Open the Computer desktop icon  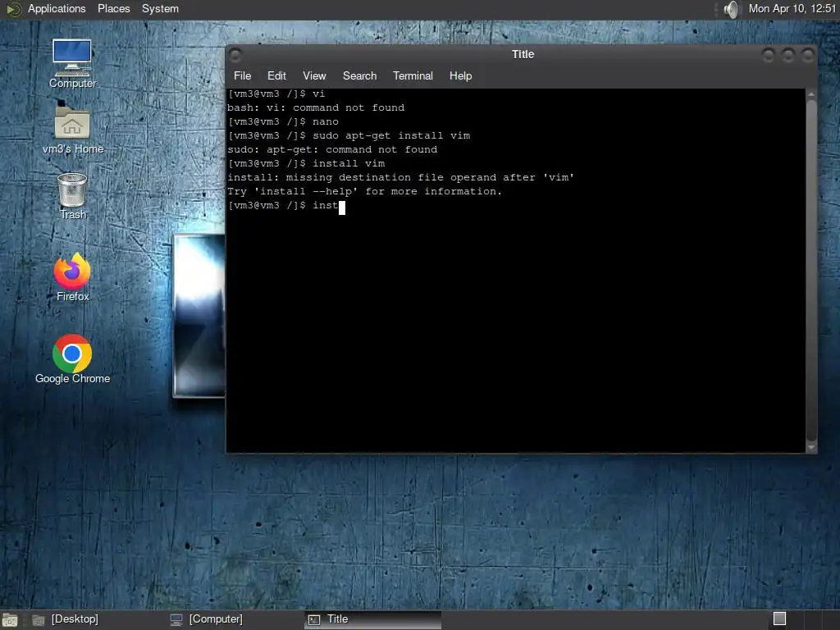coord(72,64)
